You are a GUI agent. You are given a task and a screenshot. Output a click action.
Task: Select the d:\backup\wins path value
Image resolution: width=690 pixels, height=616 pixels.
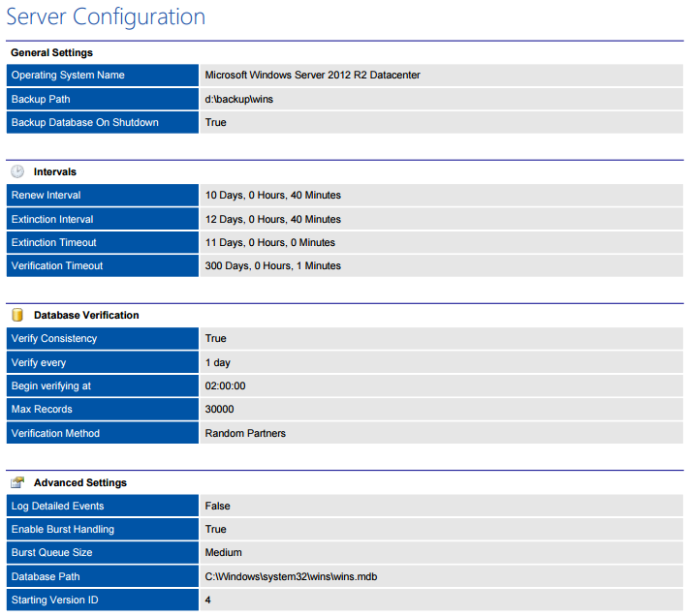pyautogui.click(x=239, y=100)
